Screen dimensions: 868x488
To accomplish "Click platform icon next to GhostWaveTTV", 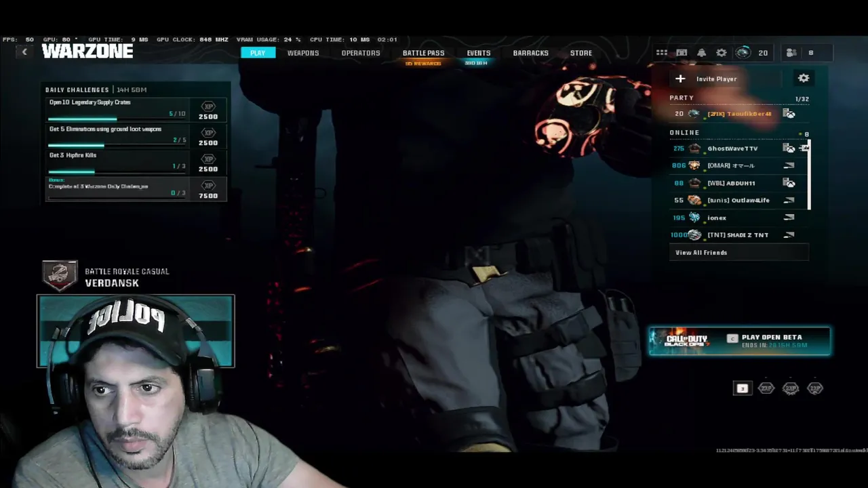I will point(789,148).
